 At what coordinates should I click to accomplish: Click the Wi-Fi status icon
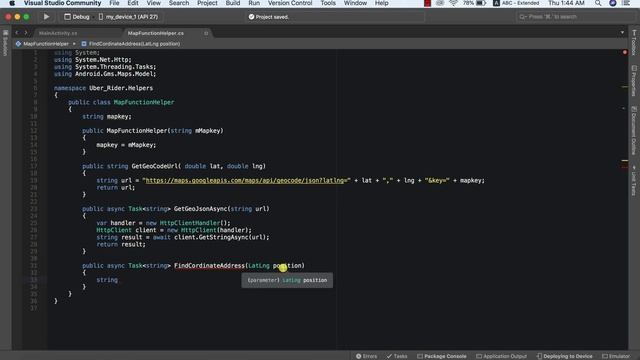click(x=453, y=3)
